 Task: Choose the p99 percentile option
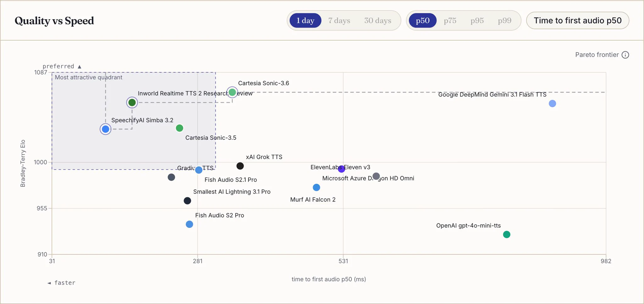[x=504, y=20]
